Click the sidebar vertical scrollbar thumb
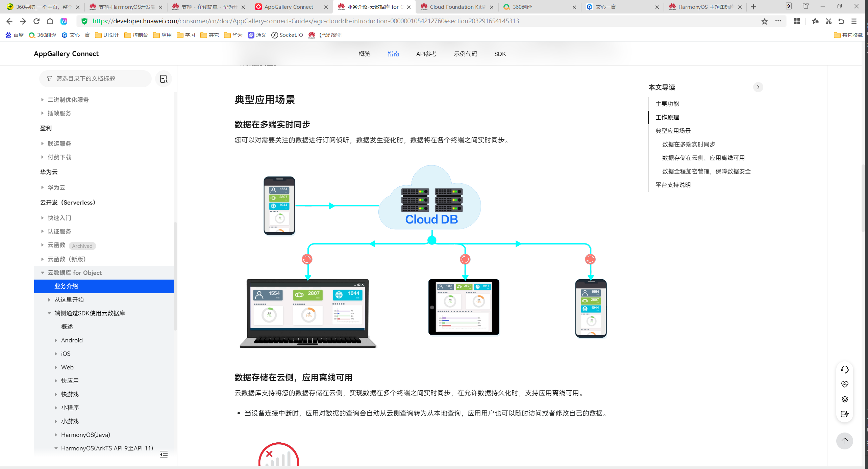The image size is (868, 469). click(x=175, y=276)
